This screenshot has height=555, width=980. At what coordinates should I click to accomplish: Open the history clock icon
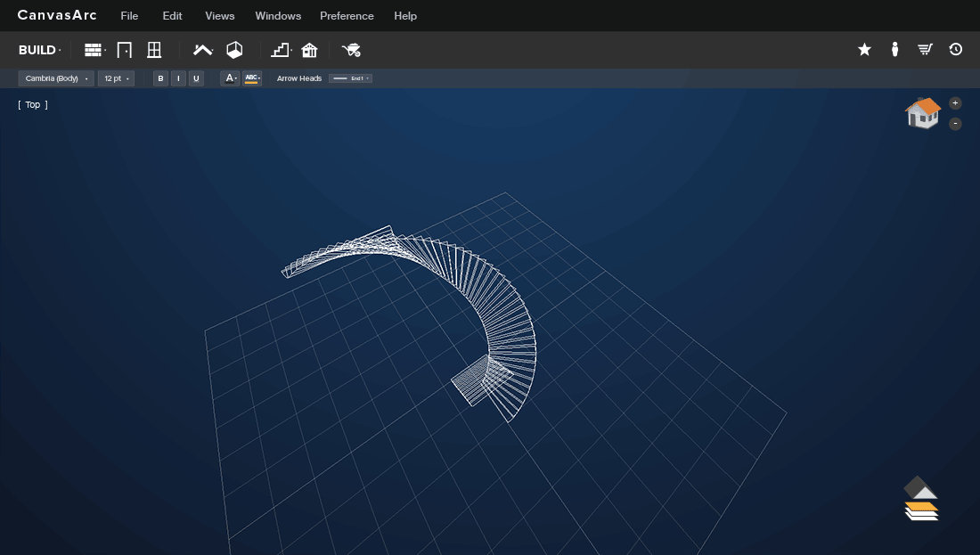[x=956, y=49]
